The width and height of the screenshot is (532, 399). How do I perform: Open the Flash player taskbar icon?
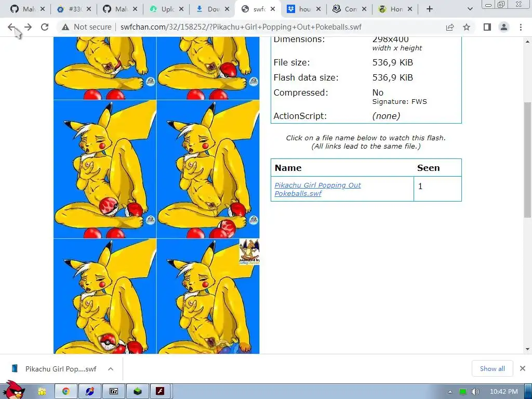(x=160, y=392)
